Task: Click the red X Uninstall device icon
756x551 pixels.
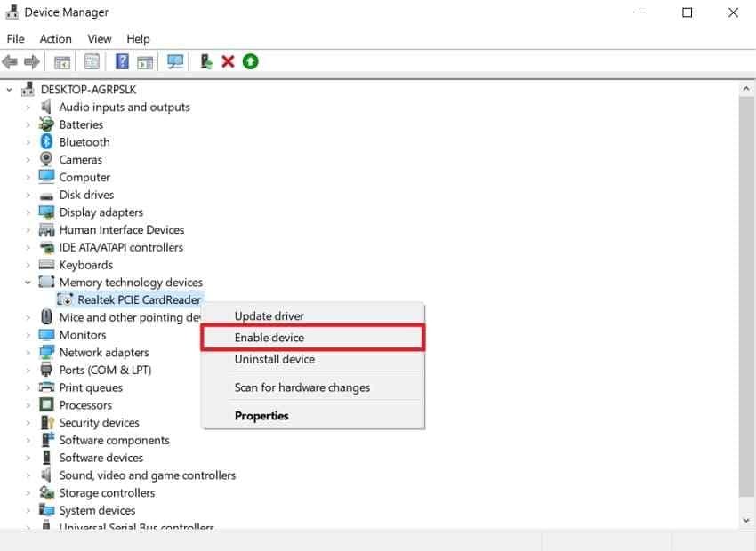Action: tap(228, 61)
